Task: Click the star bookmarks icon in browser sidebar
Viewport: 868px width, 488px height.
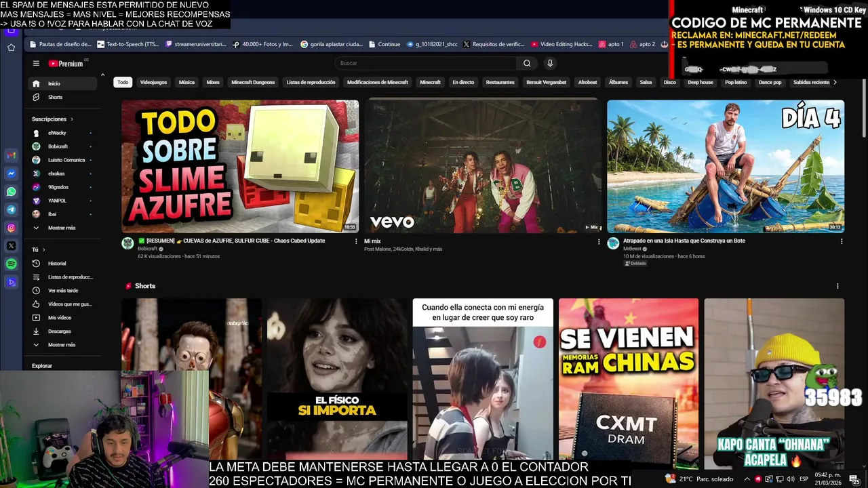Action: click(x=11, y=47)
